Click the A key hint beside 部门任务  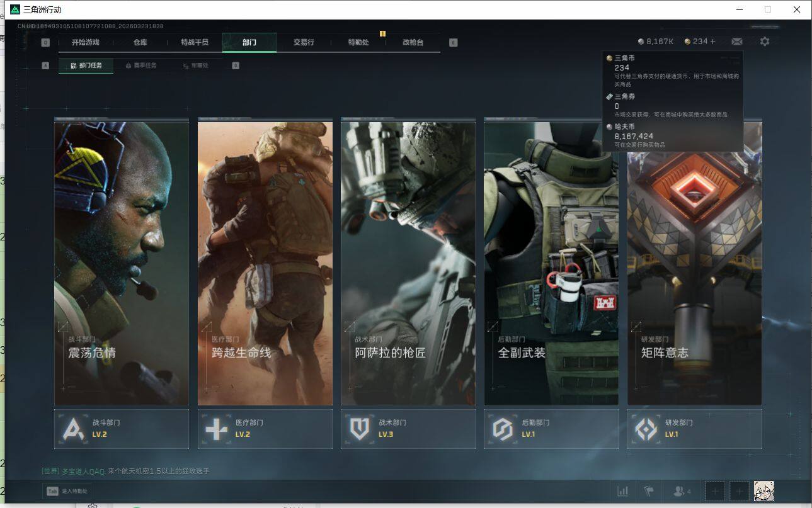(x=45, y=65)
